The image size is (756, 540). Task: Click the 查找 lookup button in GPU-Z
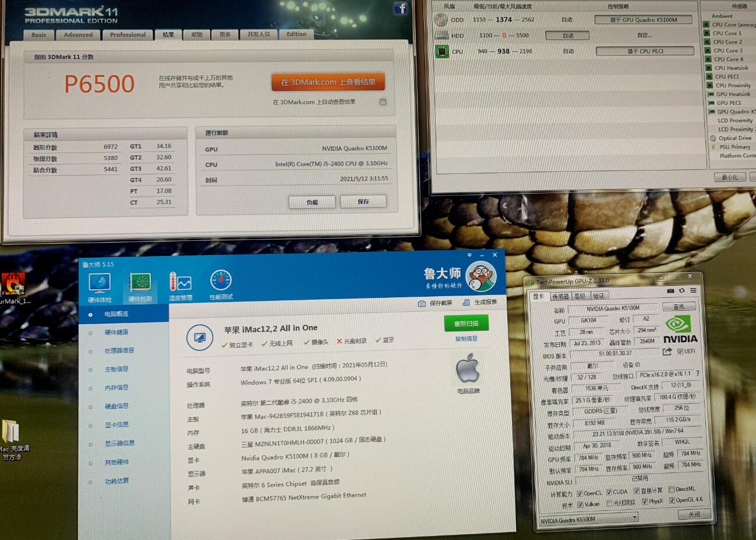pyautogui.click(x=679, y=306)
